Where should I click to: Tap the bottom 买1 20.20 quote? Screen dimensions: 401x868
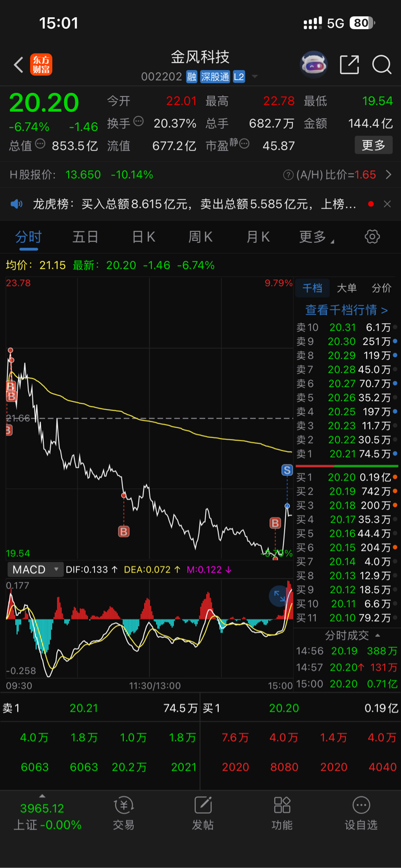pyautogui.click(x=300, y=708)
